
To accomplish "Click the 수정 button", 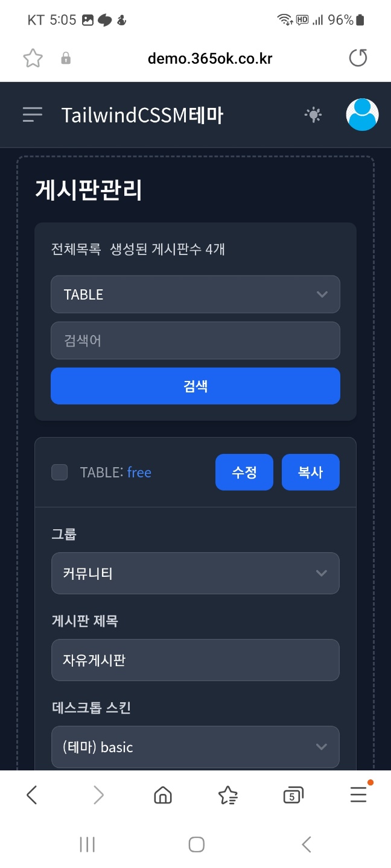I will (x=244, y=472).
